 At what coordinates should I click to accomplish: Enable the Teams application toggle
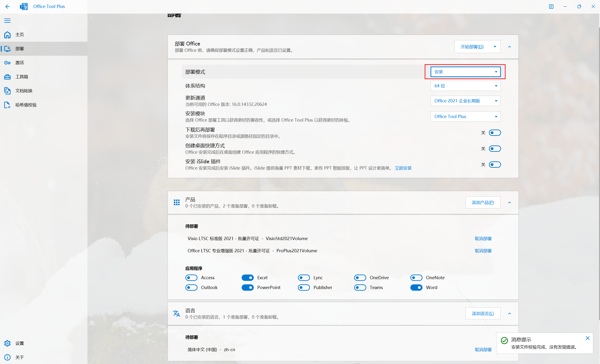click(x=360, y=287)
